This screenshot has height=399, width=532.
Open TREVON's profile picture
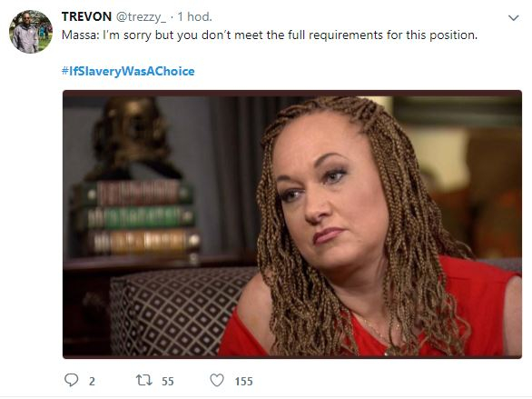(31, 32)
